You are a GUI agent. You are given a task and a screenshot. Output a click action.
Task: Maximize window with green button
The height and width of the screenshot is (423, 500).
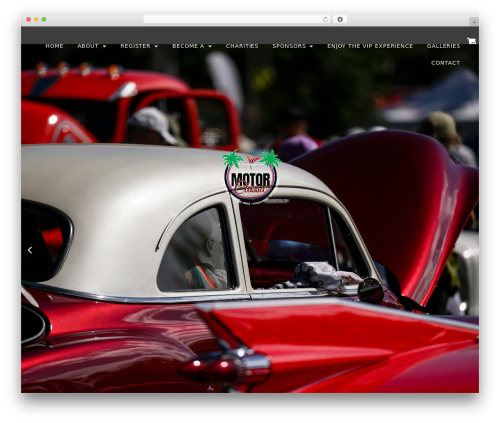[44, 20]
